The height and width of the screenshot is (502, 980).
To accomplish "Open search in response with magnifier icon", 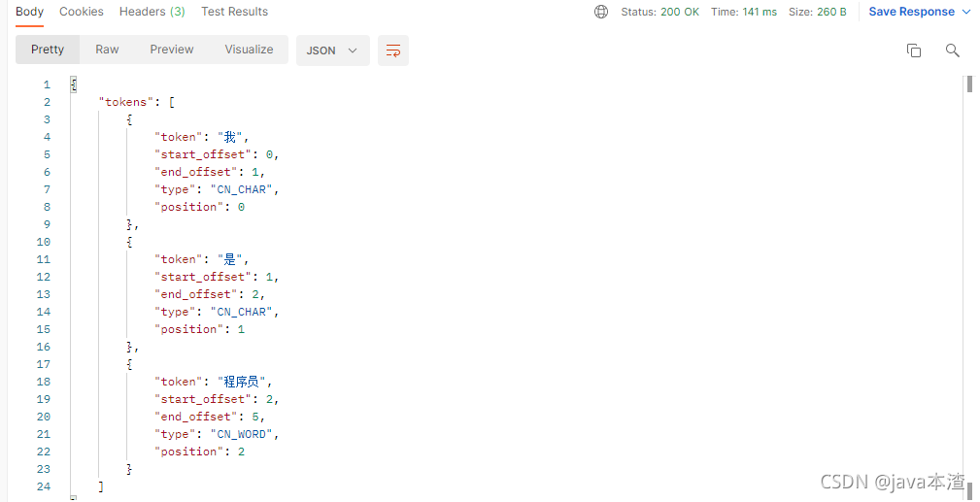I will pyautogui.click(x=953, y=50).
